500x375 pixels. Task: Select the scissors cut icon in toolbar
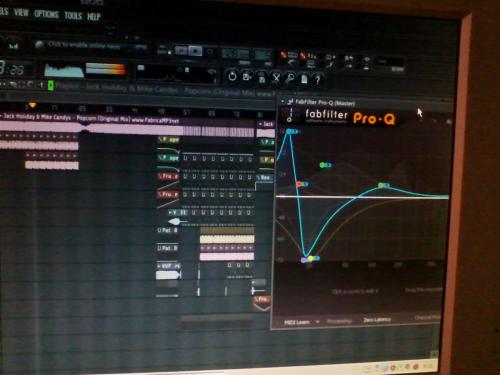pyautogui.click(x=276, y=78)
